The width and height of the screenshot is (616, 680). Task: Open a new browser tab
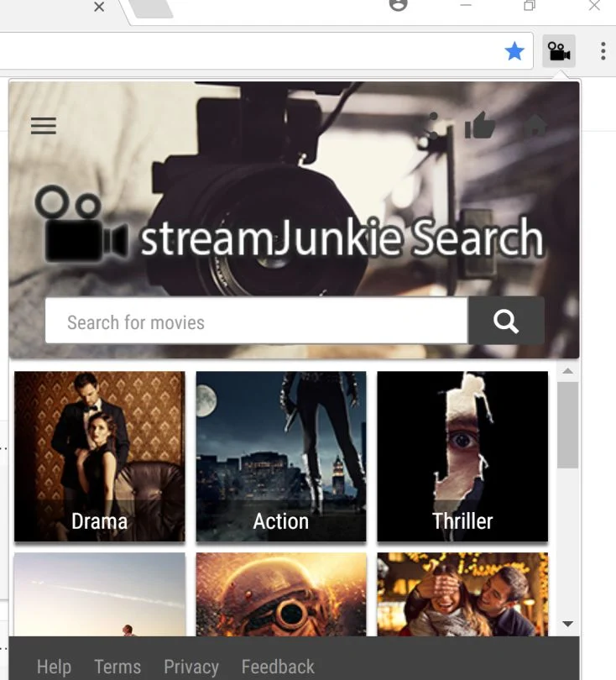click(152, 8)
